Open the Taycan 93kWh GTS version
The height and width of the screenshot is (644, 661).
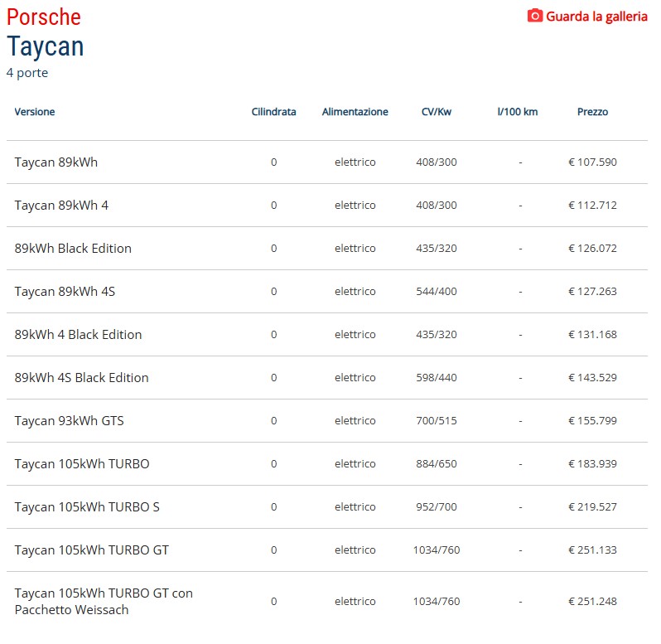point(69,421)
